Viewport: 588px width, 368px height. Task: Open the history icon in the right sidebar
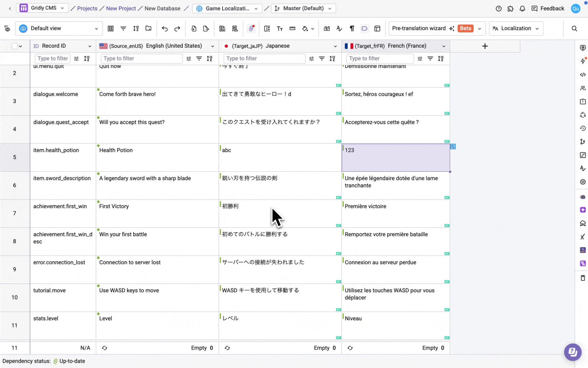tap(583, 128)
